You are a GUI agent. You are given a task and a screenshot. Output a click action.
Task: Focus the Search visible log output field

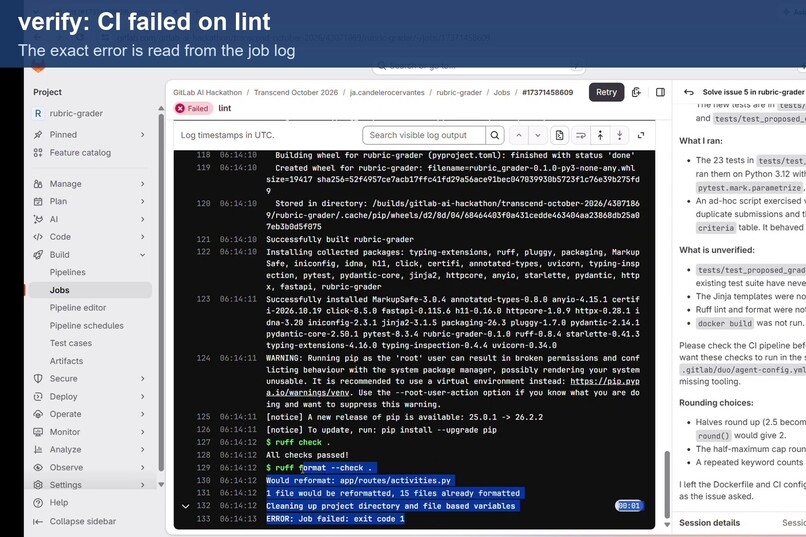coord(424,135)
